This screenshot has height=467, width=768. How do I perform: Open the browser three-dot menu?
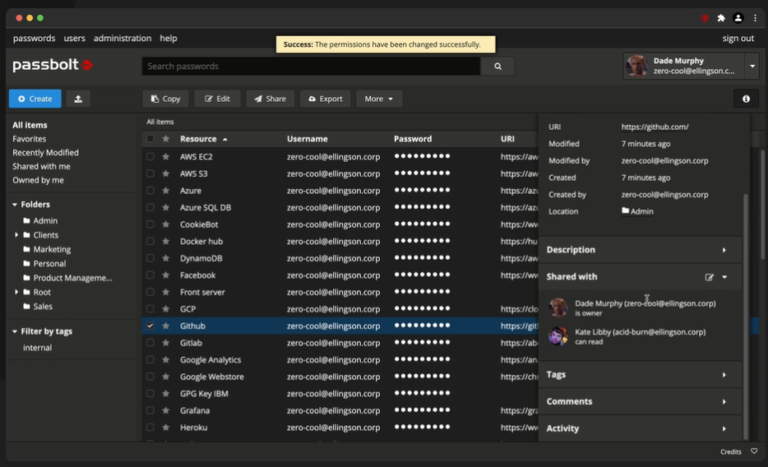pos(755,18)
